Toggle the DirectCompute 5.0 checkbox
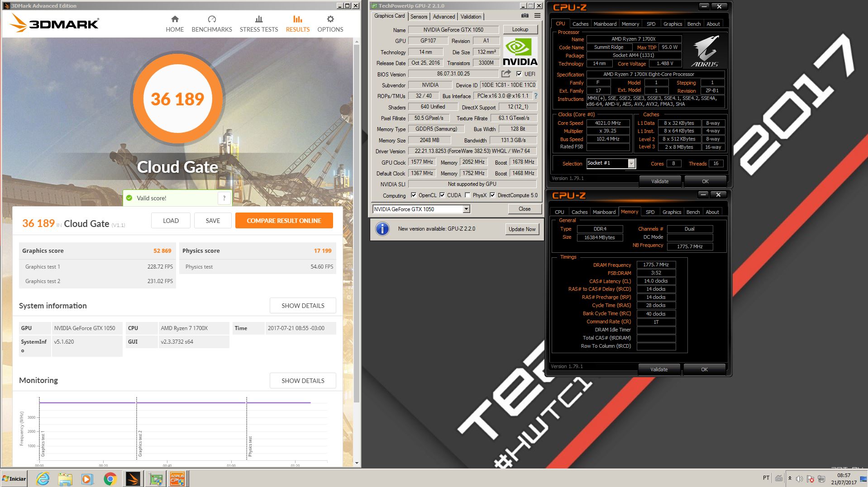 (x=492, y=195)
